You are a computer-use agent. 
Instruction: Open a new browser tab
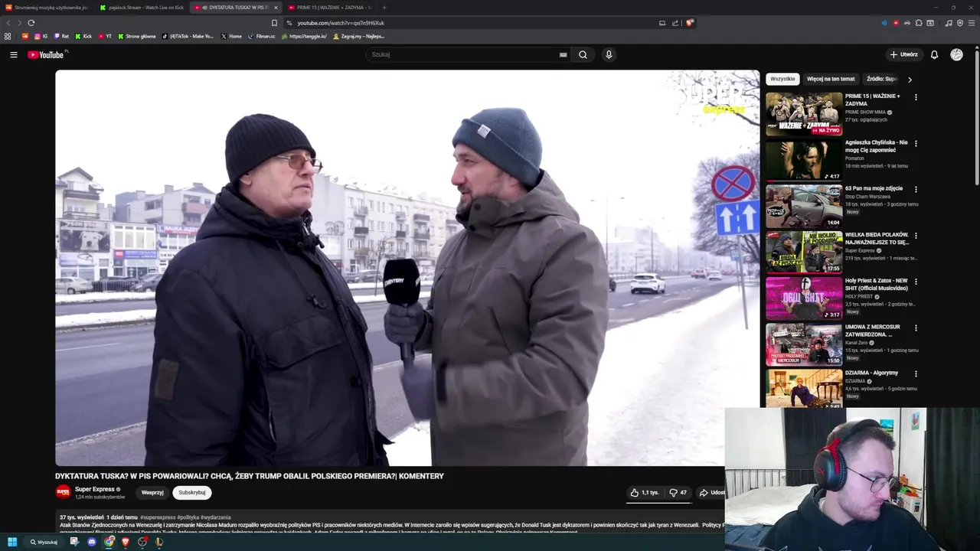tap(384, 8)
